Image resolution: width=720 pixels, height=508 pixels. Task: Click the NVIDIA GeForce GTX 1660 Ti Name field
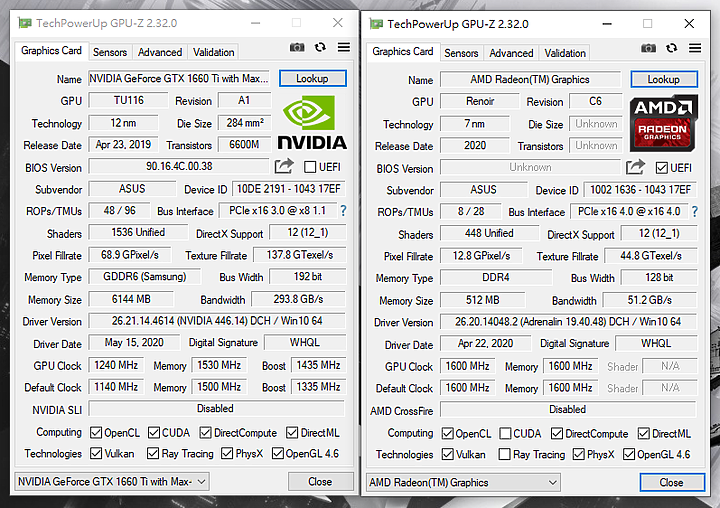tap(179, 79)
